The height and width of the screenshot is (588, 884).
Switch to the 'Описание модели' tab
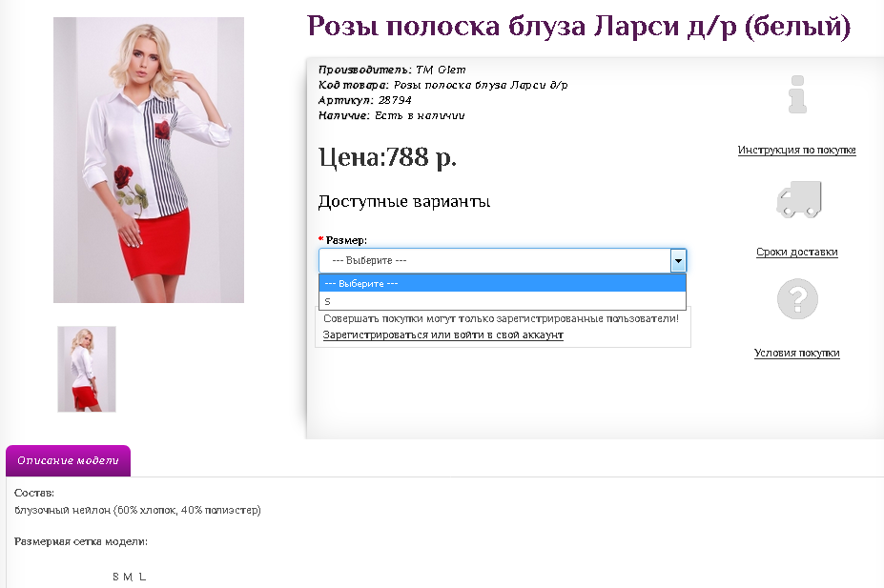(68, 460)
